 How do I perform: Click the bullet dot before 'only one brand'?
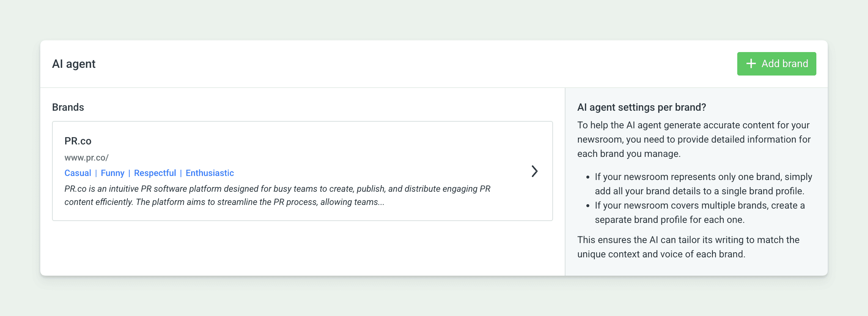[588, 177]
